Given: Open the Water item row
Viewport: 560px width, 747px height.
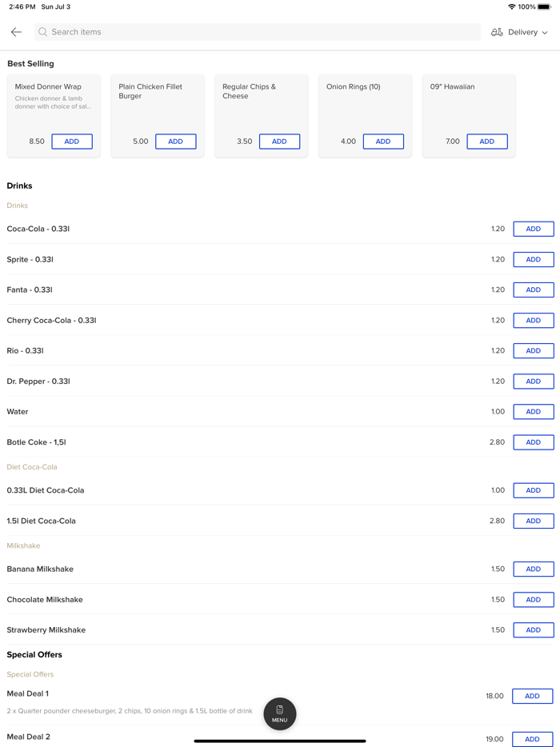Looking at the screenshot, I should coord(240,412).
